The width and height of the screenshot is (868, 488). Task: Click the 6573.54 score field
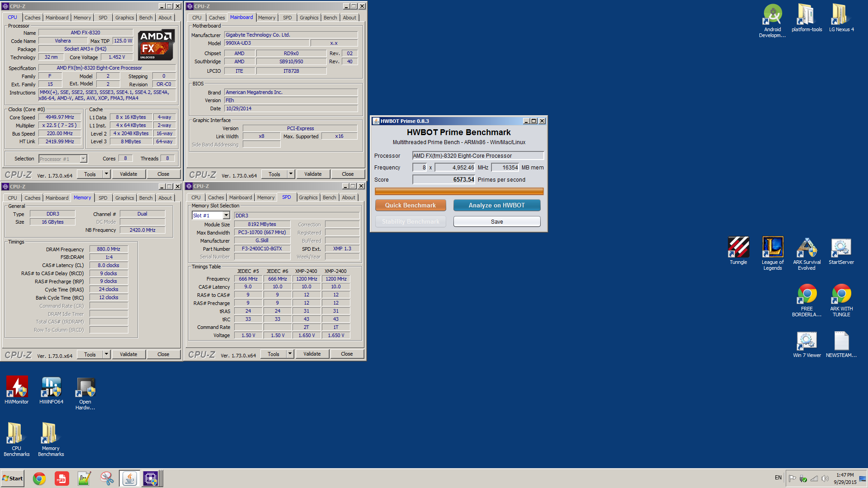(443, 179)
